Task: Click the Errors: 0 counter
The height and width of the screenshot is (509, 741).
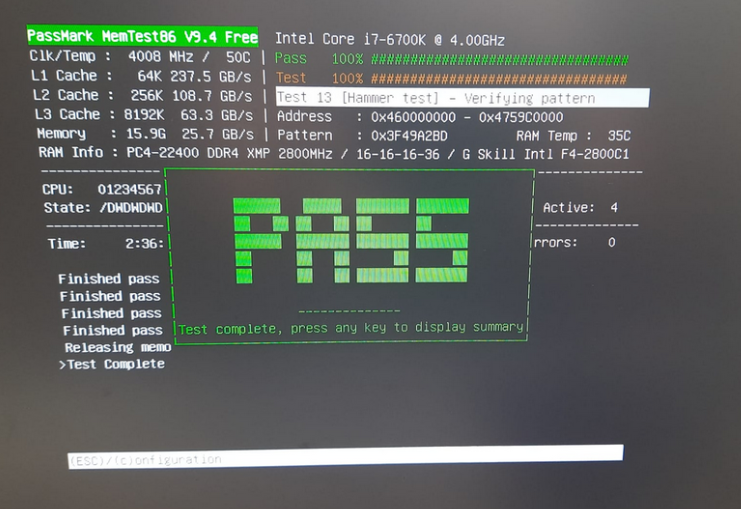Action: 575,242
